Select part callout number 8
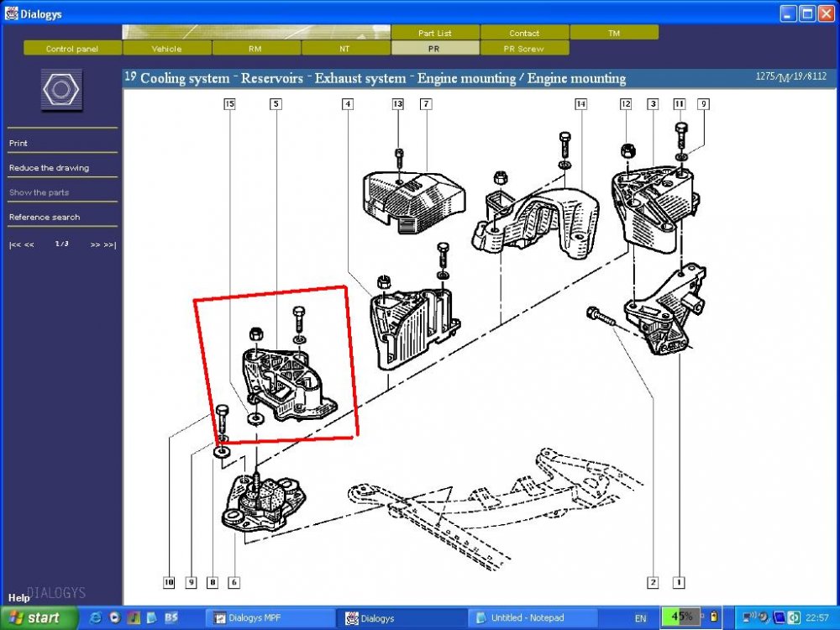This screenshot has height=630, width=840. (x=213, y=582)
